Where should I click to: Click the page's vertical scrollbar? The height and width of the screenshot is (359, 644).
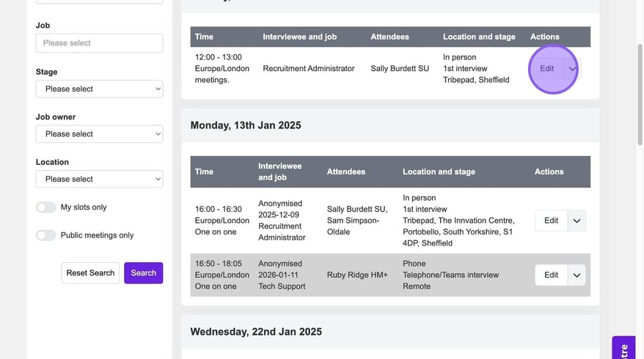[x=639, y=147]
